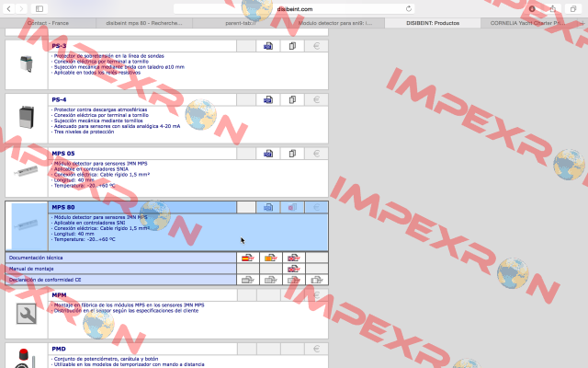The width and height of the screenshot is (588, 368).
Task: Click the euro price icon for PS-4
Action: click(x=316, y=100)
